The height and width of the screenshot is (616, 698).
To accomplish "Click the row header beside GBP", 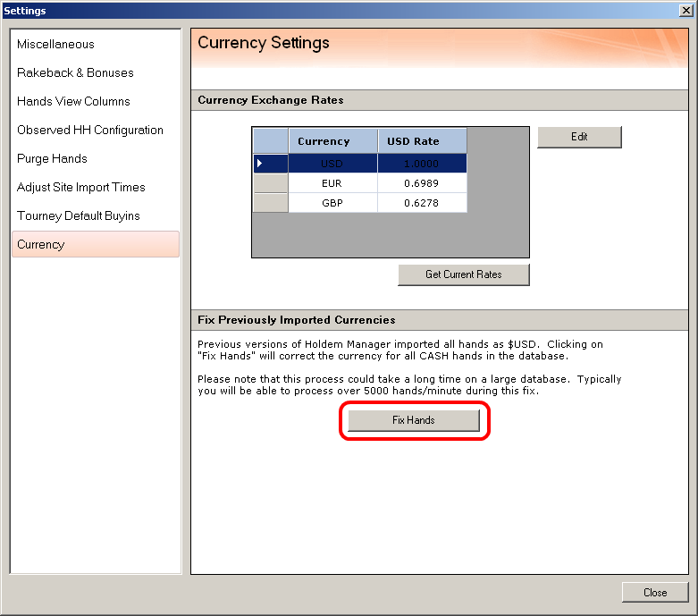I will coord(270,203).
